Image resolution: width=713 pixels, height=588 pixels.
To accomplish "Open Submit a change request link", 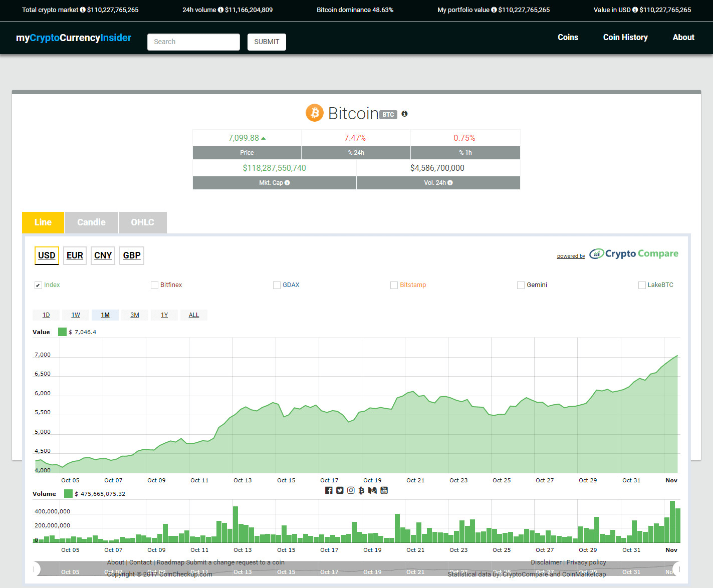I will (x=235, y=562).
